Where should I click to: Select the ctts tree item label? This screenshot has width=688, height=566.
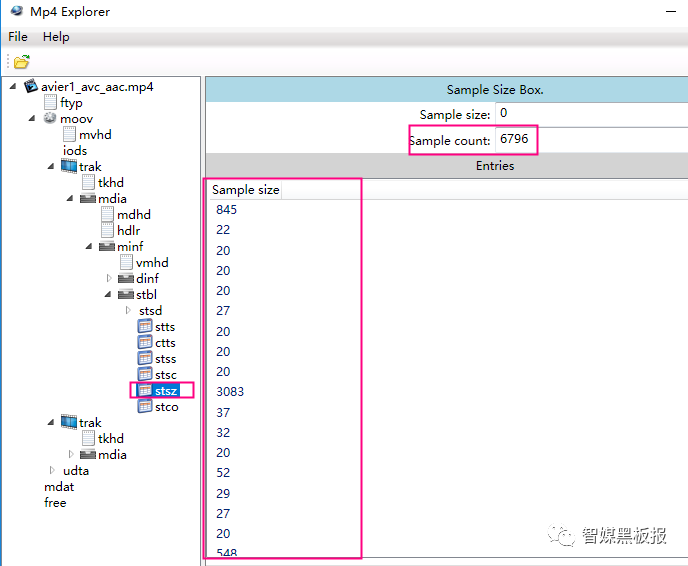[x=165, y=343]
